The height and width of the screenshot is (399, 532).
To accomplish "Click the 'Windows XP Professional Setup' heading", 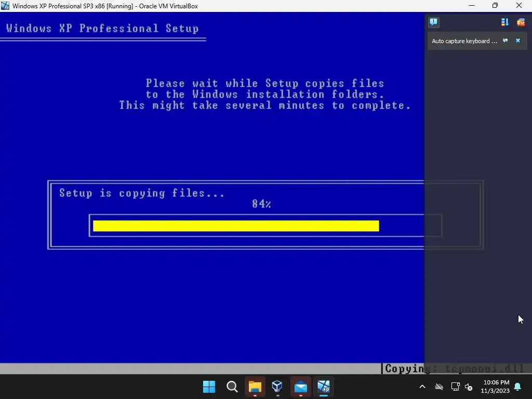I will pos(102,29).
